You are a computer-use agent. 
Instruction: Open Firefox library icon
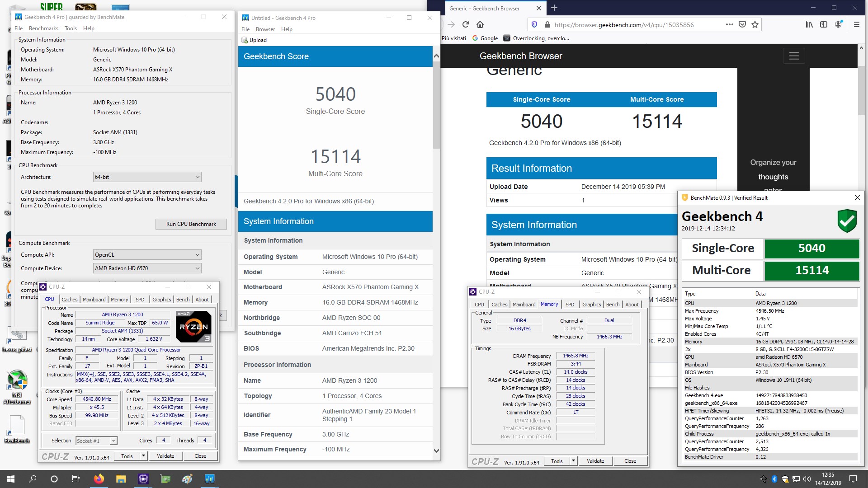point(809,24)
